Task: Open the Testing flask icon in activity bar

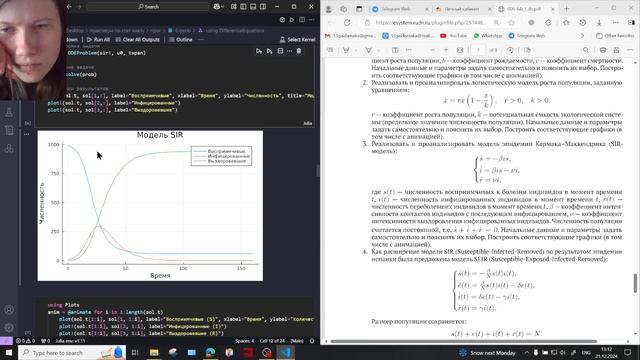Action: [x=9, y=112]
